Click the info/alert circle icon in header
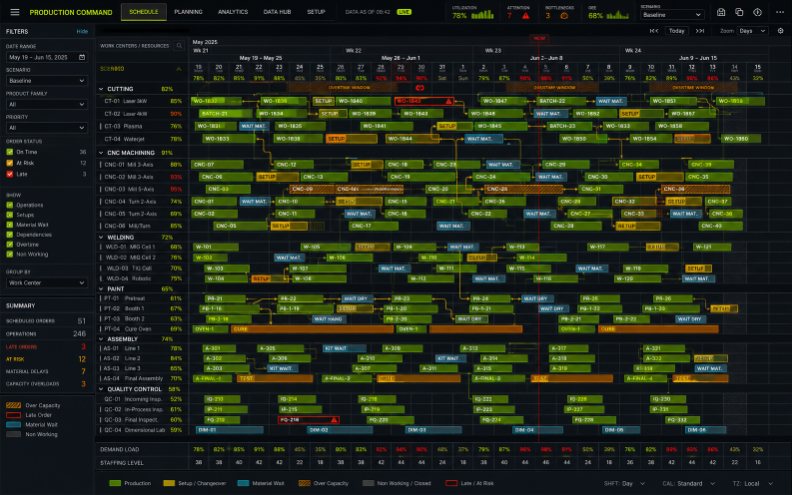792x495 pixels. click(x=757, y=12)
